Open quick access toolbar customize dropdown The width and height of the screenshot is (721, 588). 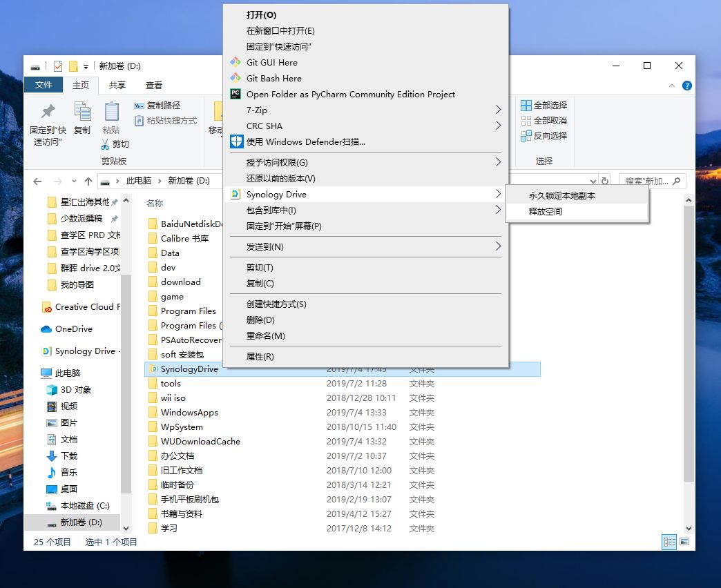86,67
